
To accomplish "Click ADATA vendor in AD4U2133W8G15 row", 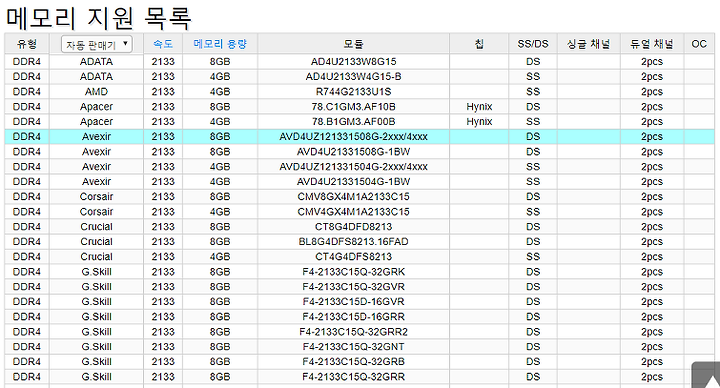I will pos(96,62).
